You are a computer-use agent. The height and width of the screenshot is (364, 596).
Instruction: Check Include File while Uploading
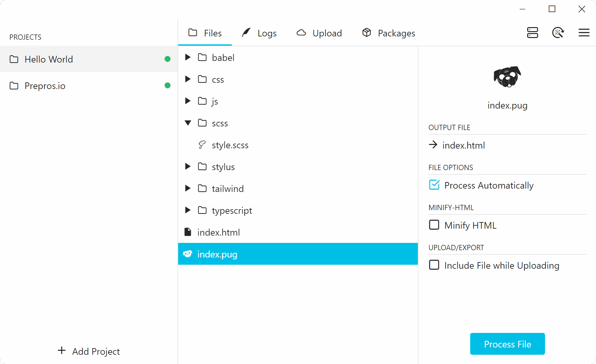pyautogui.click(x=434, y=265)
